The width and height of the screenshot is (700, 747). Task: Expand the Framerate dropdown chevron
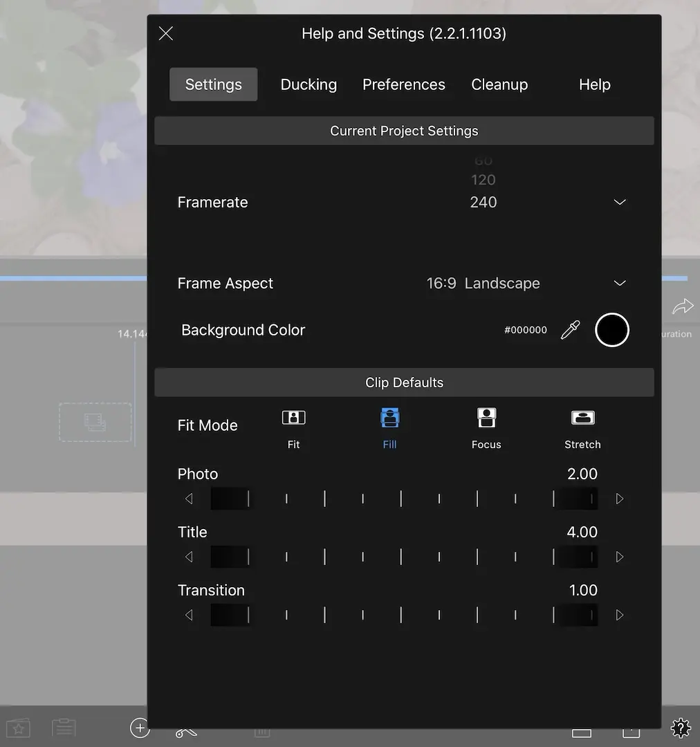(620, 202)
